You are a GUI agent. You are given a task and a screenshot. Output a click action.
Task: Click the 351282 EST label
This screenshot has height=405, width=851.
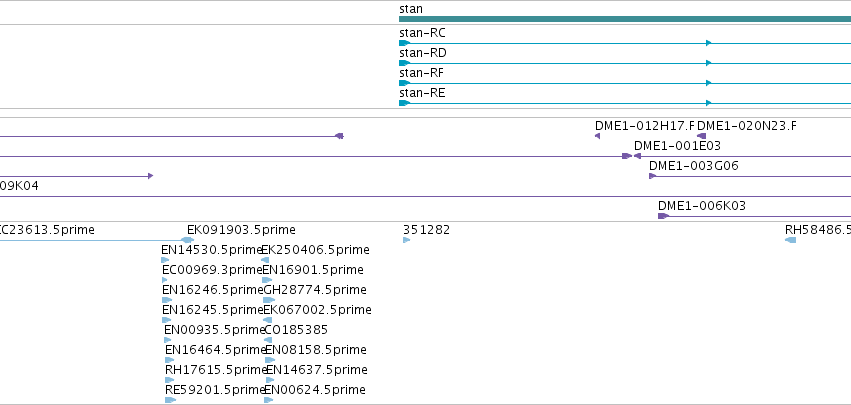point(427,230)
